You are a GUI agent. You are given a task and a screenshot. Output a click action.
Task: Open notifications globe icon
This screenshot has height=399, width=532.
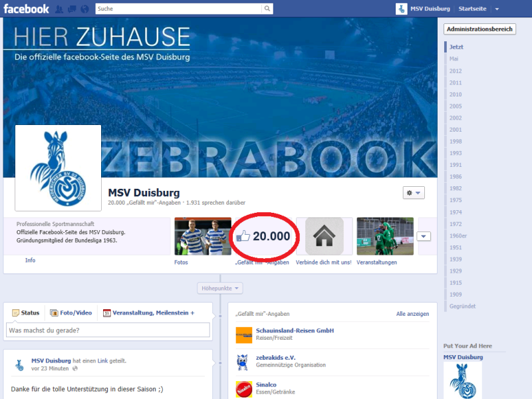tap(84, 9)
